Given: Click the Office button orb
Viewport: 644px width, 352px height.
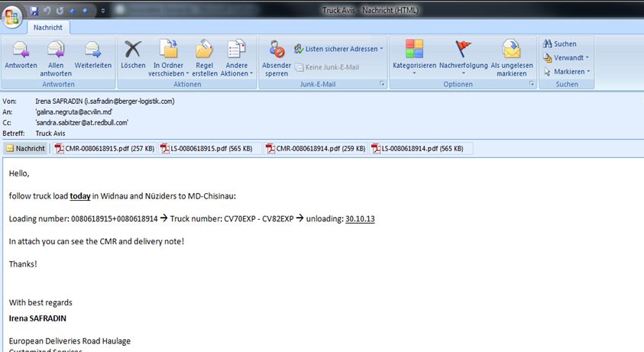Looking at the screenshot, I should tap(12, 18).
